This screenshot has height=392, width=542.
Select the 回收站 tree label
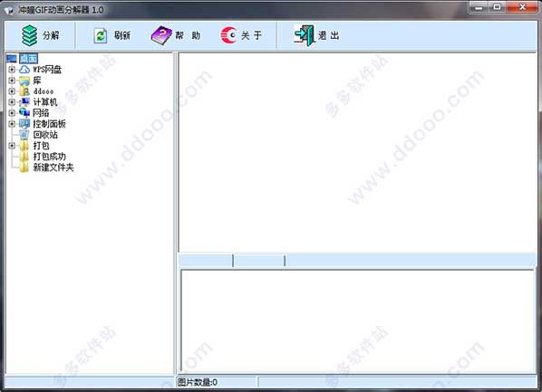(45, 135)
